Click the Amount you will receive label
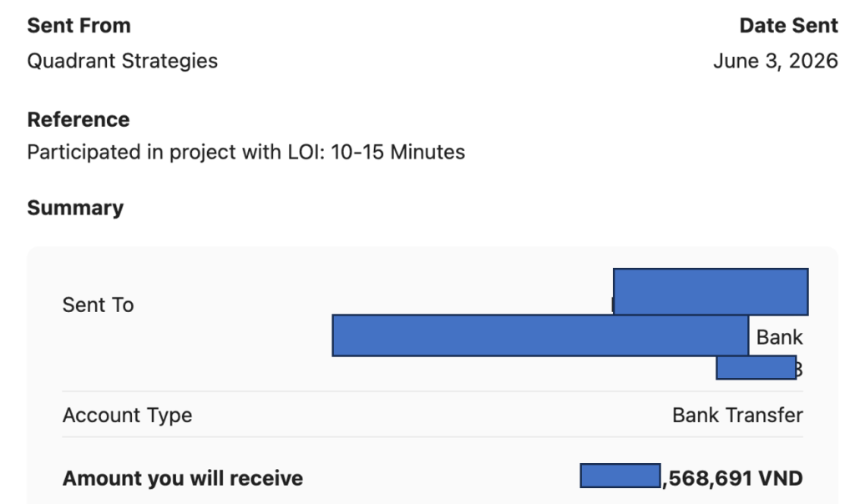This screenshot has width=855, height=504. [x=183, y=478]
